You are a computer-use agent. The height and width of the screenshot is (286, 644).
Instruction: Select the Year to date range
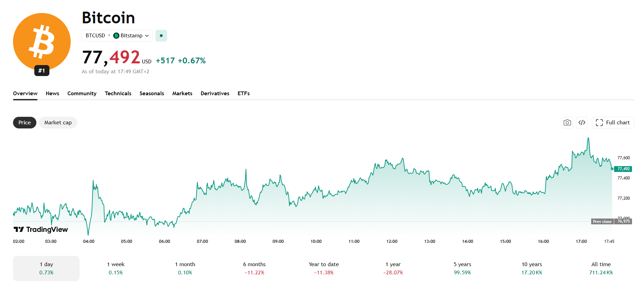click(324, 269)
